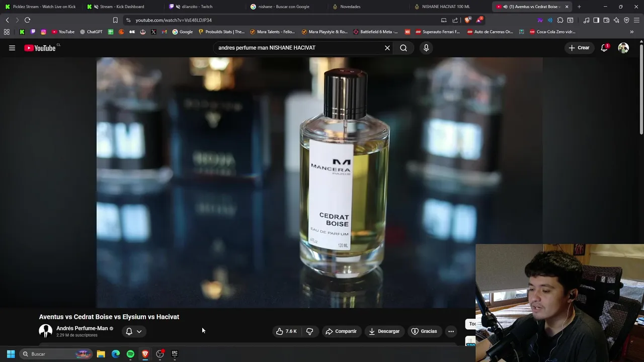
Task: Open the Andrés Perfume-Man channel avatar
Action: [46, 331]
